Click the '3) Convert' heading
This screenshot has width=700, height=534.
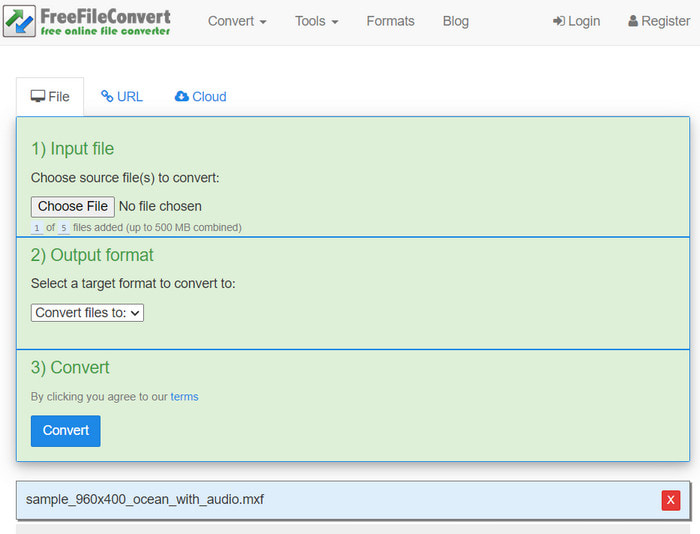pyautogui.click(x=70, y=367)
